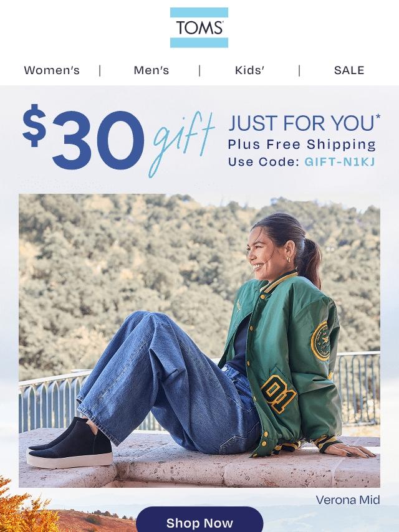Click the asterisk after JUST FOR YOU
The height and width of the screenshot is (532, 399).
tap(378, 117)
